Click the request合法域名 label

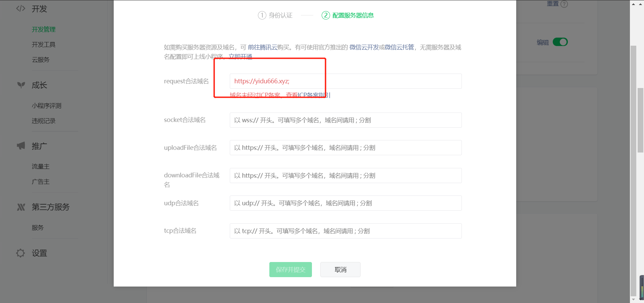[x=186, y=81]
